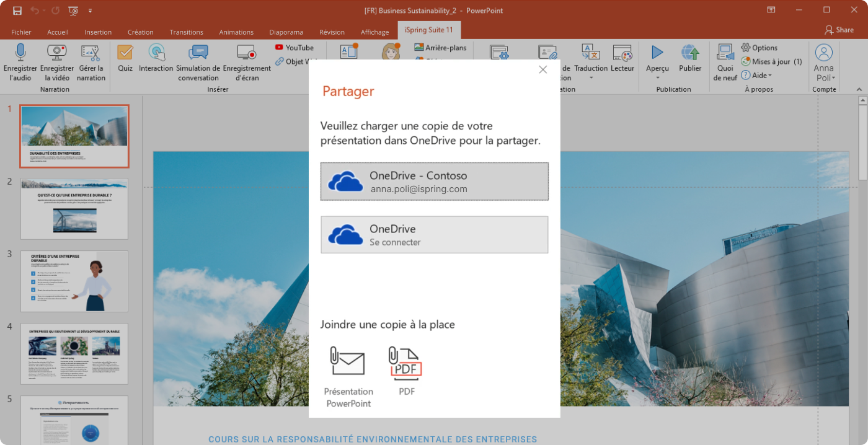Switch to the Animations tab
This screenshot has height=445, width=868.
pyautogui.click(x=236, y=32)
